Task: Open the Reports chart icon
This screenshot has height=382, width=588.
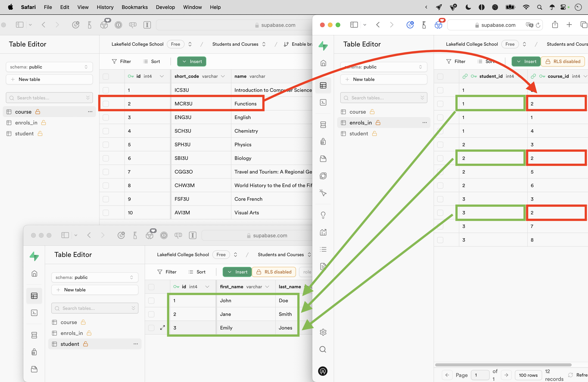Action: tap(323, 232)
